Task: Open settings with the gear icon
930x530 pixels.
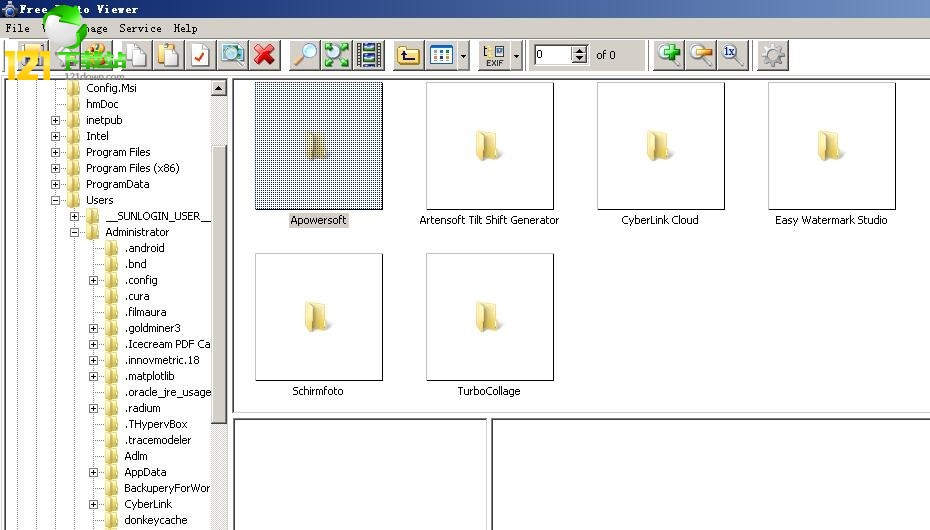Action: pyautogui.click(x=772, y=55)
